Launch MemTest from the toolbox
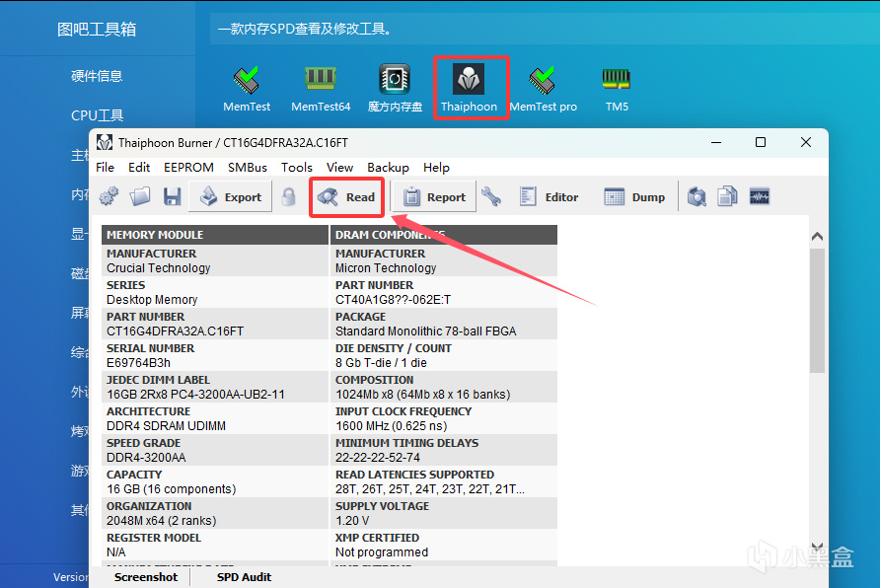Screen dimensions: 880x588 coord(247,89)
